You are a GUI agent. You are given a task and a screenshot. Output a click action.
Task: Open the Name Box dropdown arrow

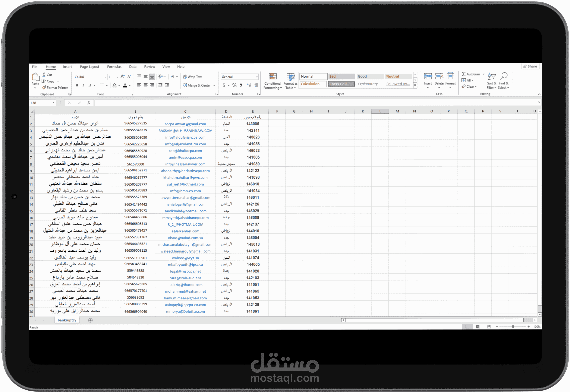point(53,103)
